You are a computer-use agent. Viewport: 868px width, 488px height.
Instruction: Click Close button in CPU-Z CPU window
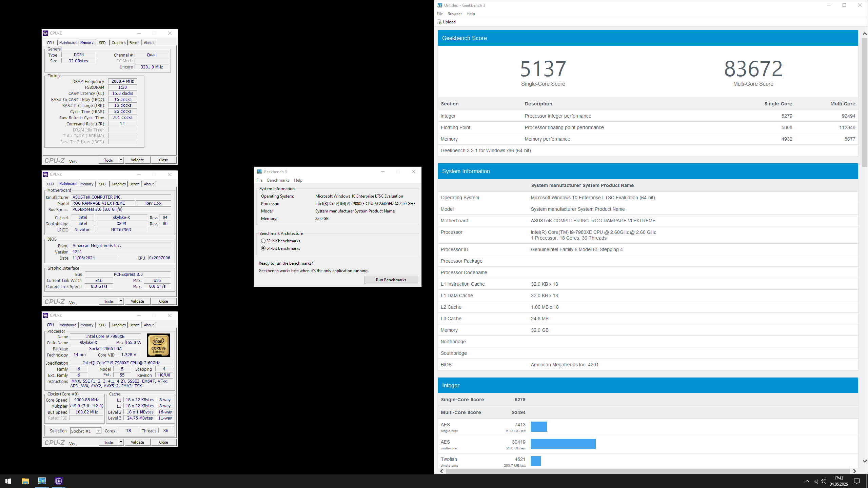click(x=163, y=442)
